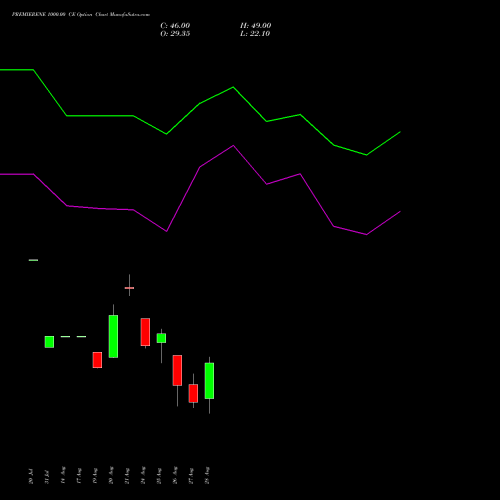
Task: Click the red candle above 24 Aug
Action: (x=145, y=332)
